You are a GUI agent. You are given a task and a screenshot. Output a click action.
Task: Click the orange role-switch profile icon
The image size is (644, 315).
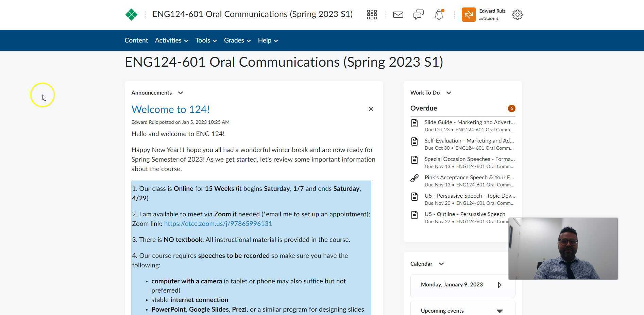(469, 15)
